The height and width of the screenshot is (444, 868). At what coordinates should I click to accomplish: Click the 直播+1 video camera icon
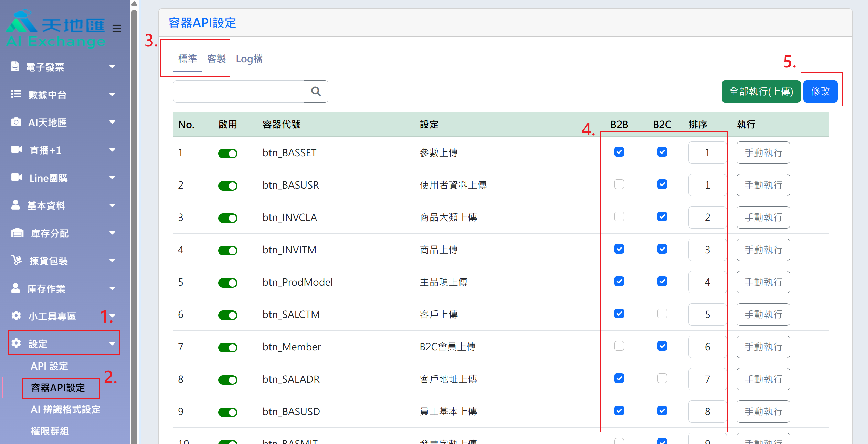(16, 149)
